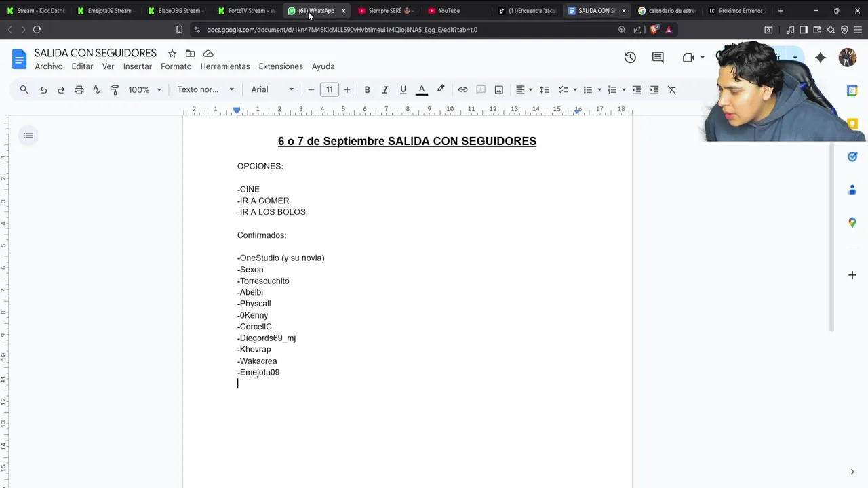Screen dimensions: 868x488
Task: Click the document vertical scrollbar
Action: point(832,237)
